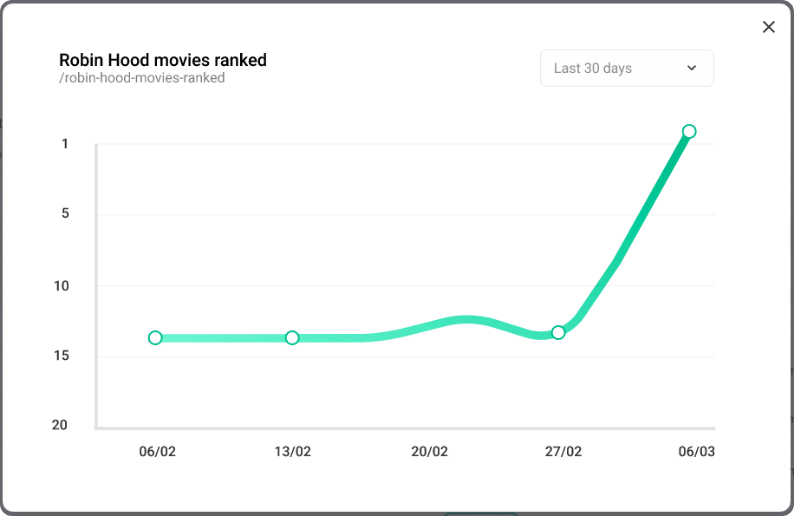Click the 06/03 x-axis date label
The image size is (794, 516).
696,452
